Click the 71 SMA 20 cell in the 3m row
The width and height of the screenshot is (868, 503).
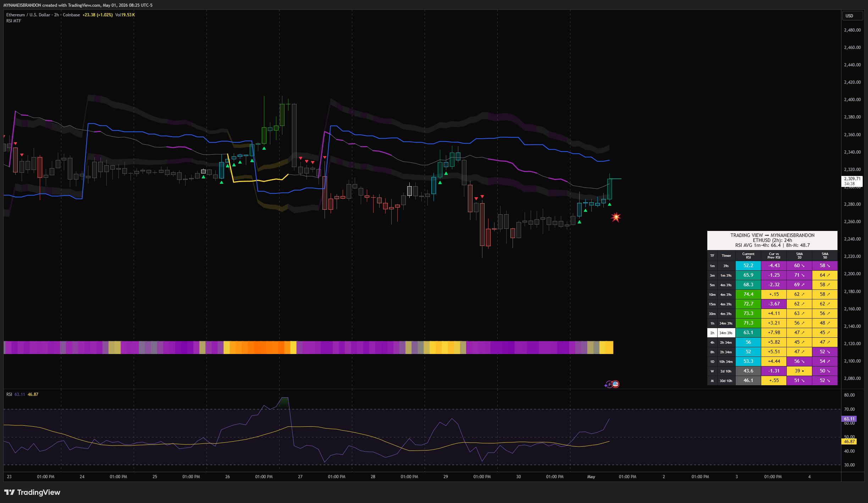tap(799, 275)
